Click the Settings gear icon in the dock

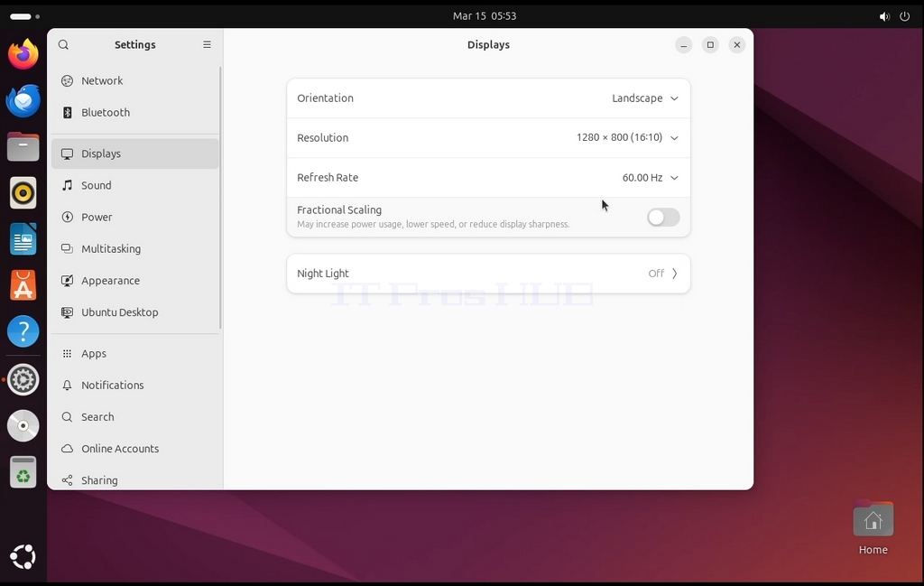tap(23, 379)
